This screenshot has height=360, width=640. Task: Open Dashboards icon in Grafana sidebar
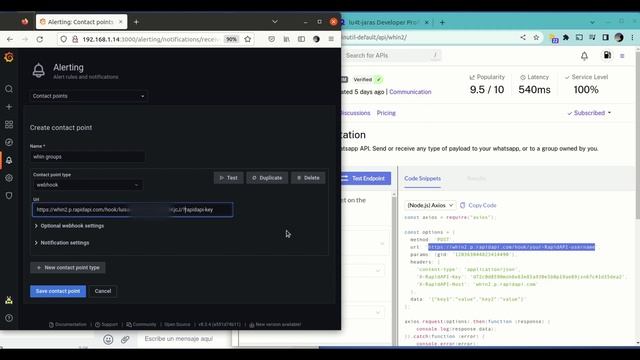pyautogui.click(x=9, y=124)
